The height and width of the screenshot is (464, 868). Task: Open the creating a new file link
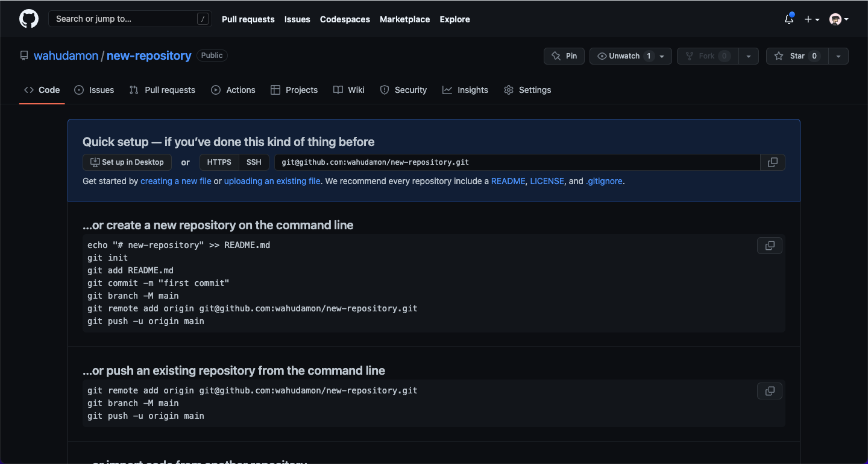click(176, 181)
